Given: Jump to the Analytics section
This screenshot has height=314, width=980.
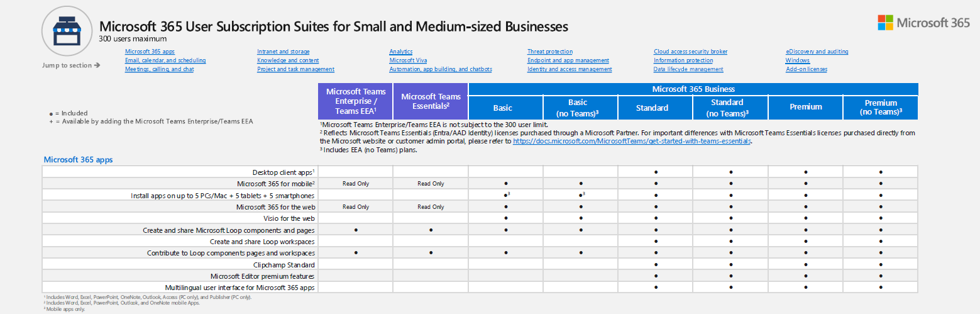Looking at the screenshot, I should tap(401, 52).
